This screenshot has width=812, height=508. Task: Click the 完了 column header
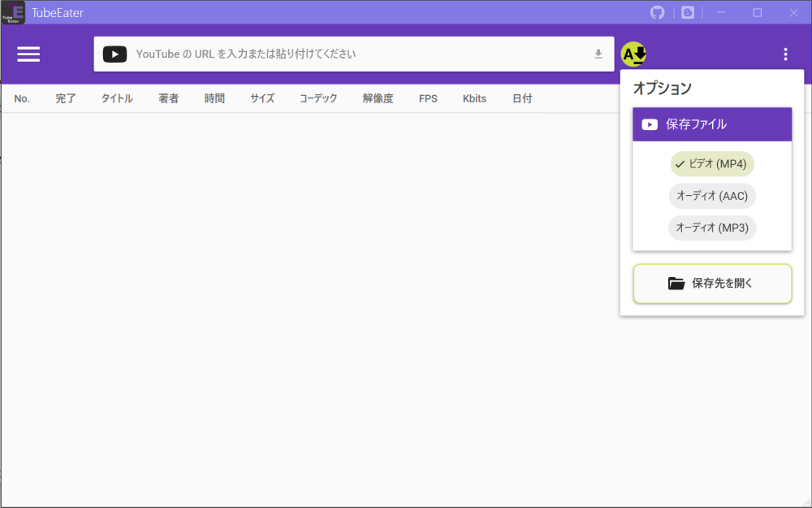click(65, 98)
